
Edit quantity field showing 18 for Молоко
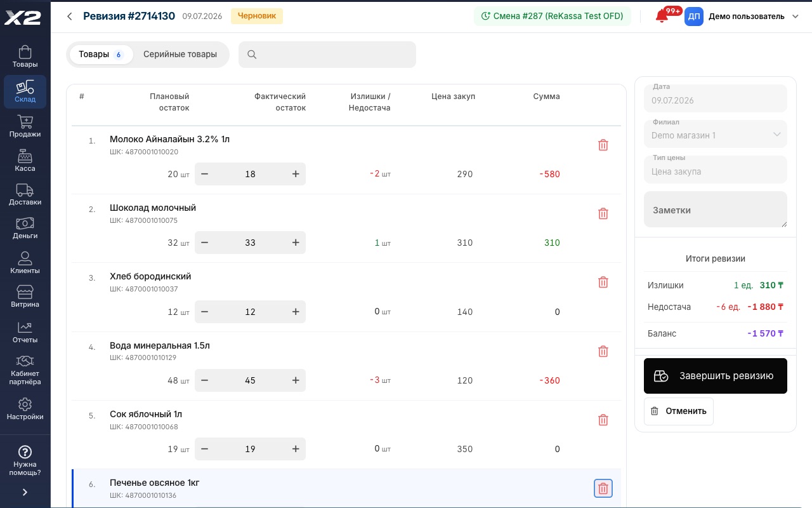250,174
